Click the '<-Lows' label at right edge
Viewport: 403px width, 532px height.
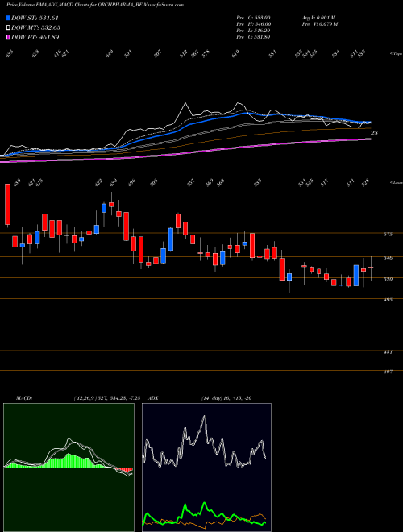(x=397, y=183)
